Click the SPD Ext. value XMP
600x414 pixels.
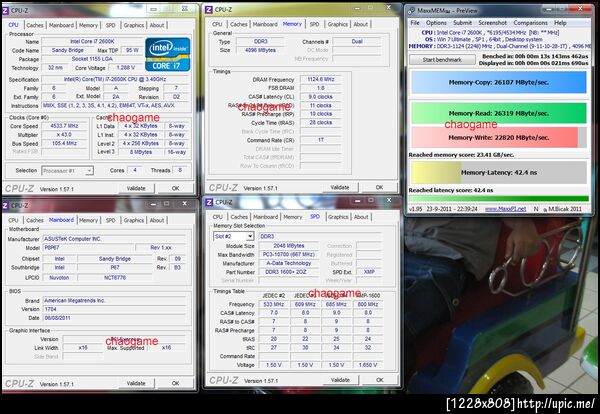click(x=369, y=272)
